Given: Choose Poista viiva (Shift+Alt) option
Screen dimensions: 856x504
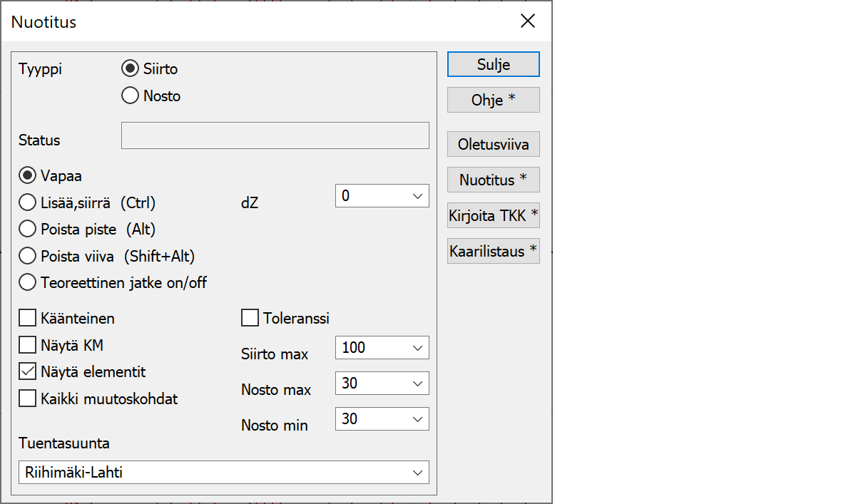Looking at the screenshot, I should point(28,256).
